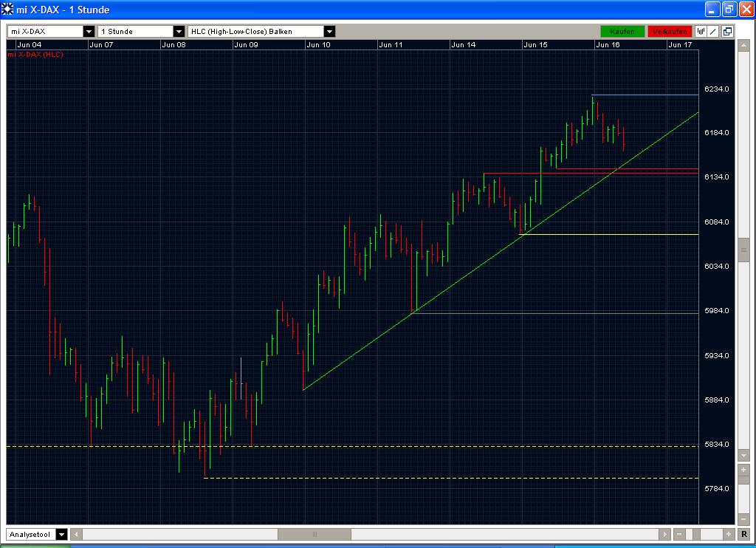Viewport: 756px width, 548px height.
Task: Click the Jun 09 date label
Action: (x=246, y=45)
